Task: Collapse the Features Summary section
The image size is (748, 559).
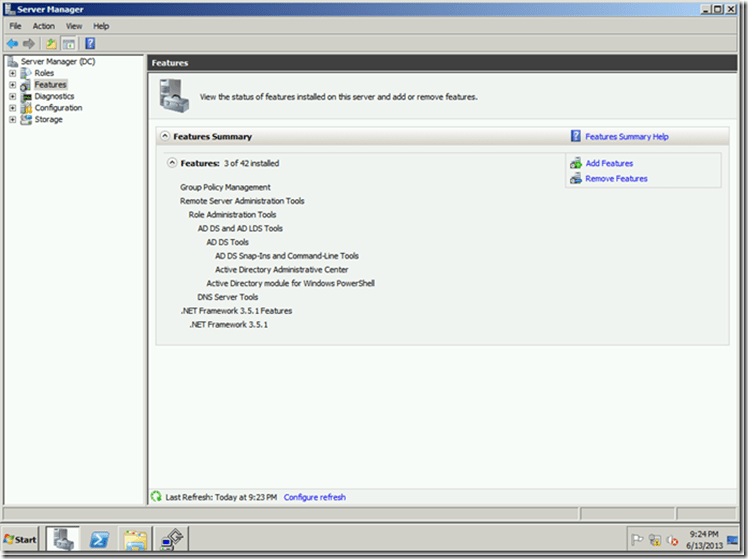Action: point(164,136)
